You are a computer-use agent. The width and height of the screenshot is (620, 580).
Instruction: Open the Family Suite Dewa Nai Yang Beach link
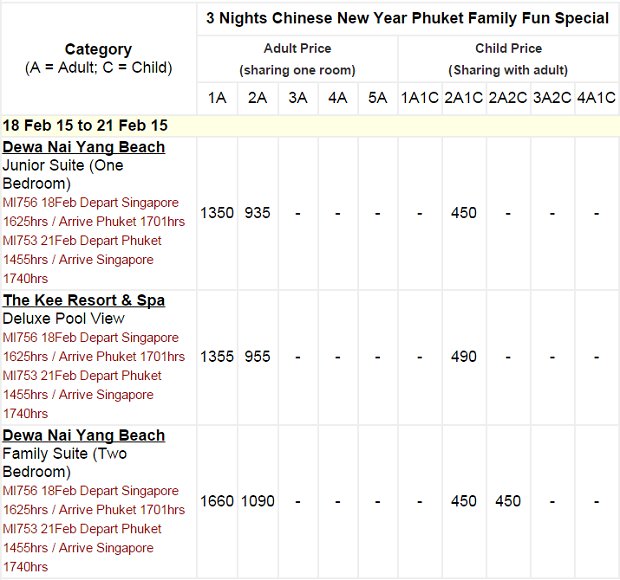[x=83, y=435]
